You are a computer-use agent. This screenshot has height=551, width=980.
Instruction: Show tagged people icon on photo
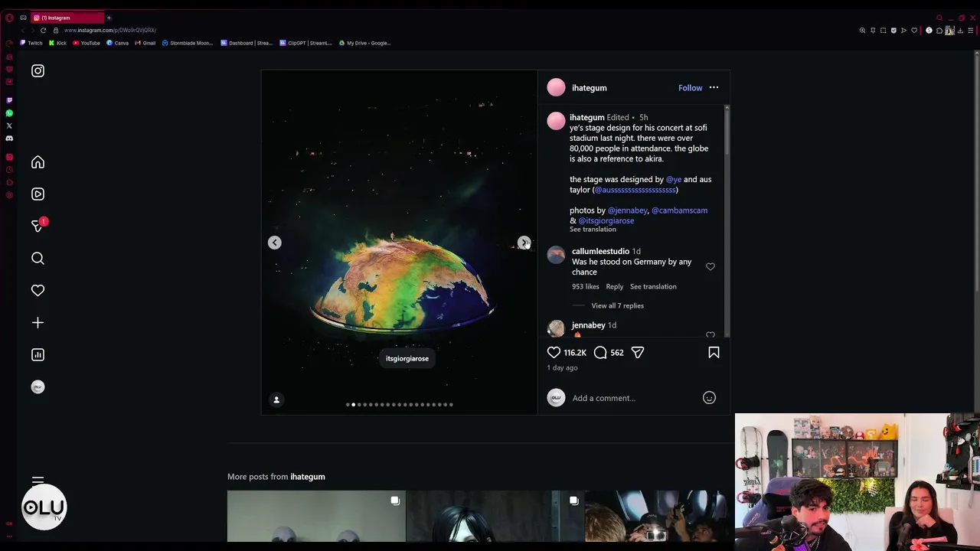click(x=276, y=399)
